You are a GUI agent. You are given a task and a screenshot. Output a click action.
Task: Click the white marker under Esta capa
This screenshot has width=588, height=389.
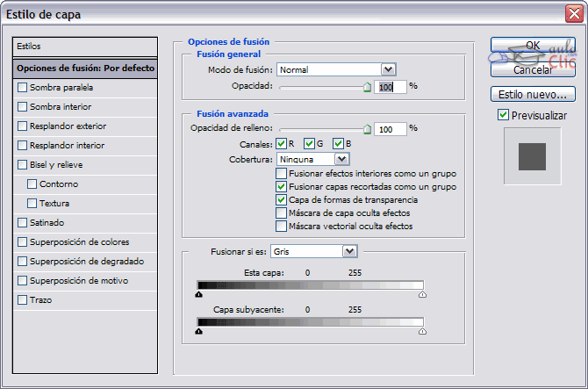(422, 296)
